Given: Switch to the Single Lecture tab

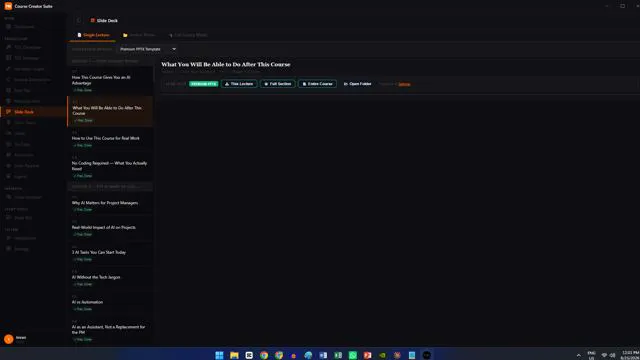Looking at the screenshot, I should pyautogui.click(x=93, y=35).
